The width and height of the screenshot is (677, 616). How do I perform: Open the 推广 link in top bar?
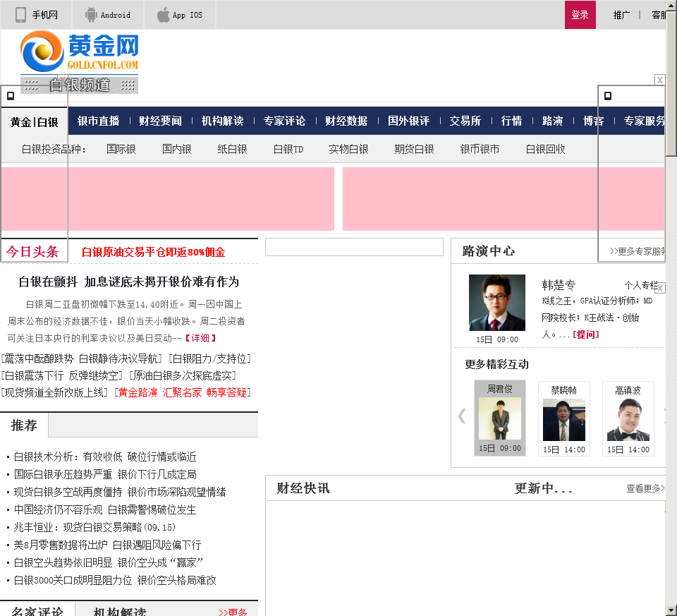coord(621,15)
